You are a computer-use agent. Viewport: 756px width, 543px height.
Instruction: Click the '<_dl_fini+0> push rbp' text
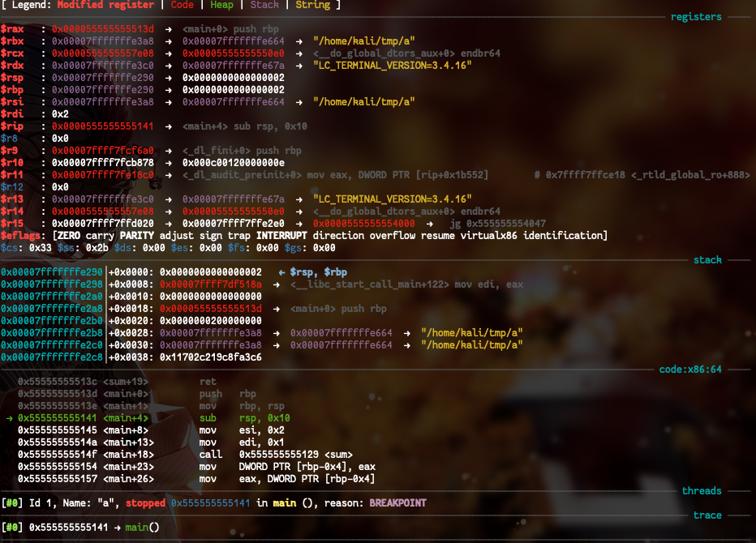(242, 150)
